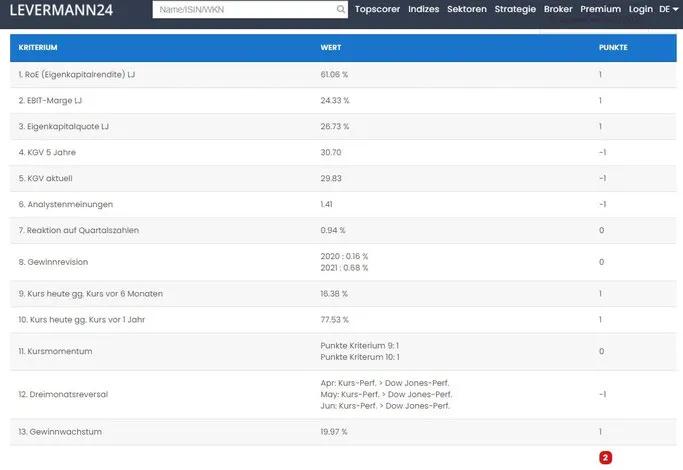Image resolution: width=683 pixels, height=470 pixels.
Task: Click the LEVERMANN24 logo
Action: coord(61,10)
